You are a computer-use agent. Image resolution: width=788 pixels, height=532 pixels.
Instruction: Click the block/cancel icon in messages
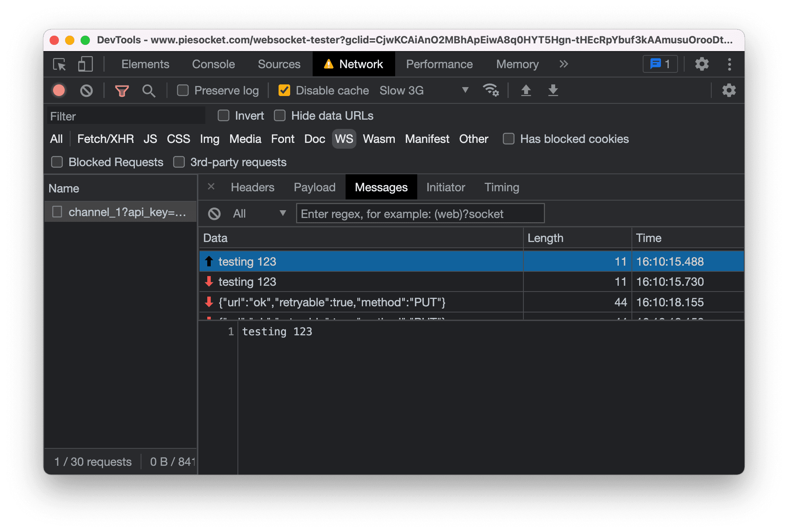(x=213, y=213)
